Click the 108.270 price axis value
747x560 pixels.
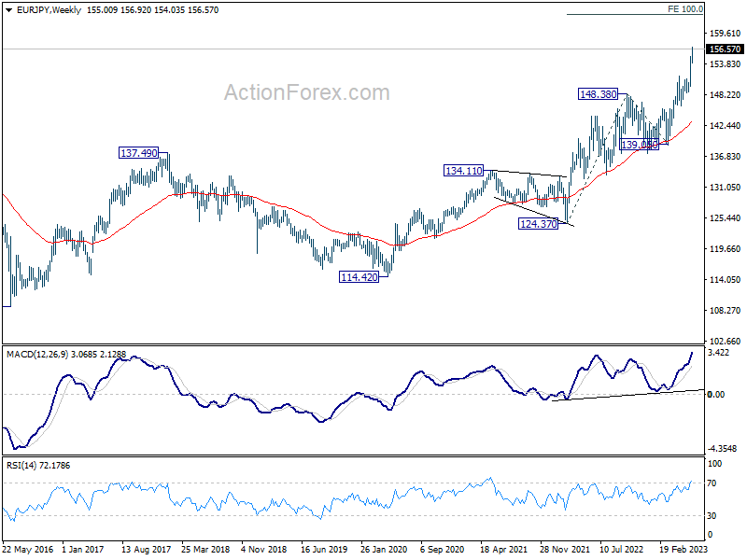coord(726,310)
